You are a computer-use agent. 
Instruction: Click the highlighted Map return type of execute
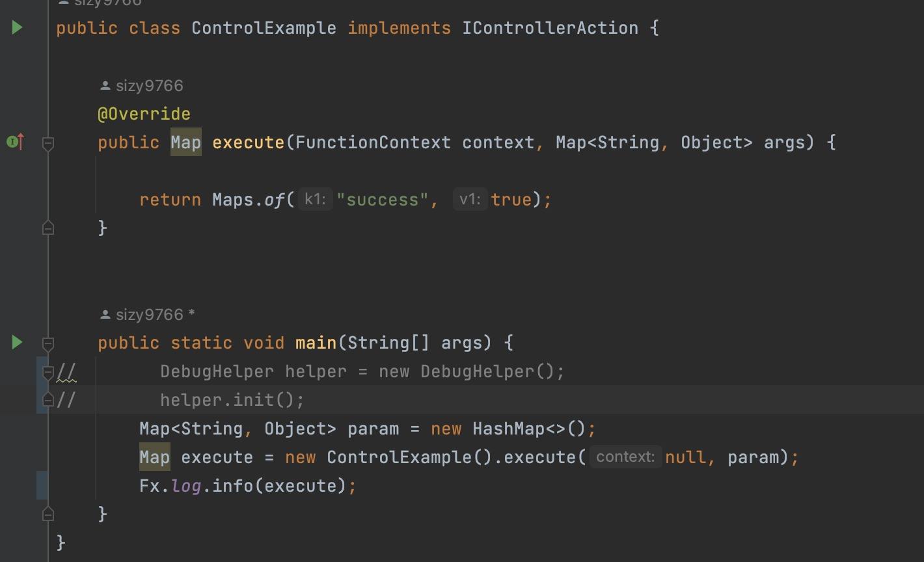[x=186, y=142]
